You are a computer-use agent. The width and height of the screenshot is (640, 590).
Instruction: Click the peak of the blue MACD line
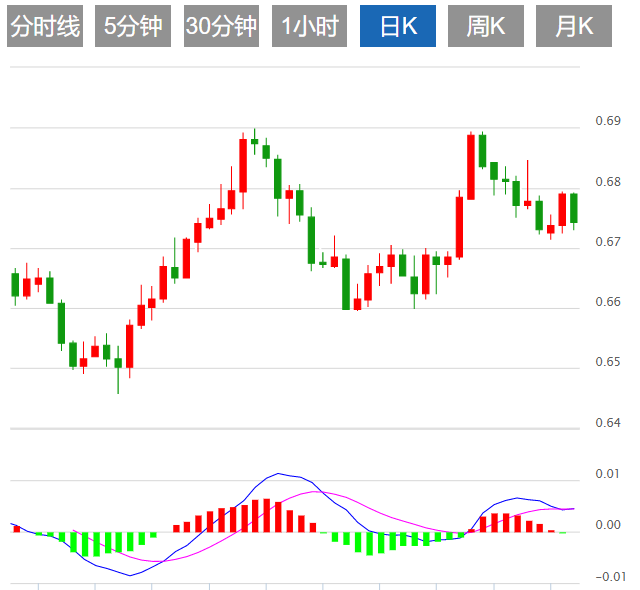278,473
